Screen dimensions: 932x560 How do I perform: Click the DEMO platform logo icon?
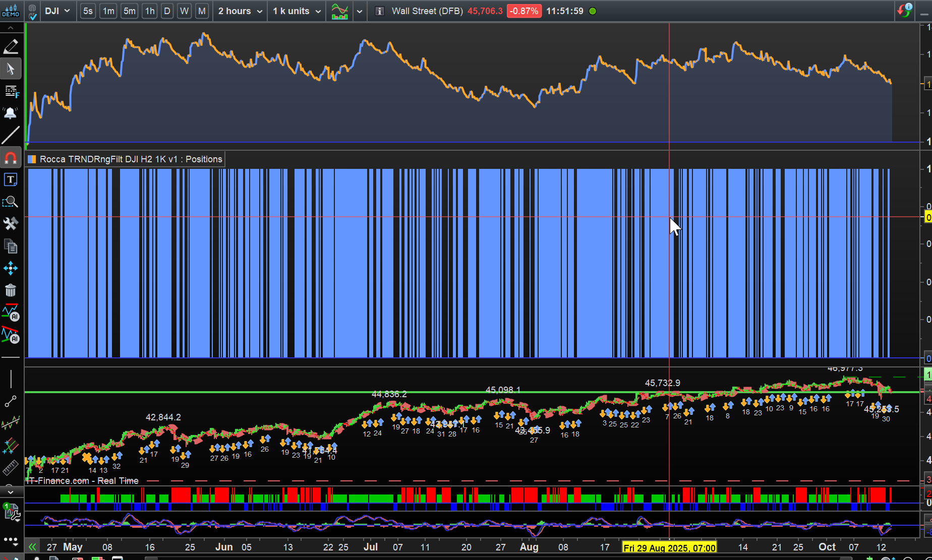coord(11,11)
